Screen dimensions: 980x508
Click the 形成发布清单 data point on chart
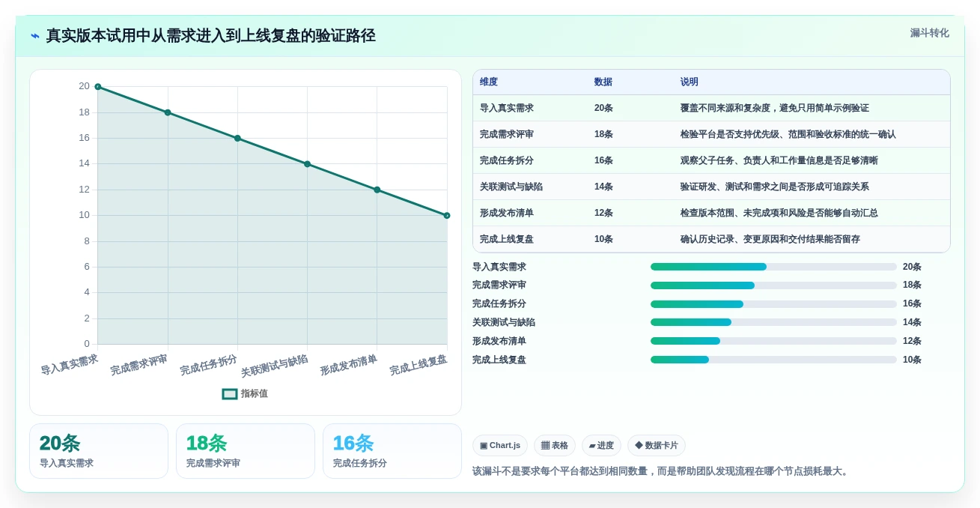coord(377,190)
